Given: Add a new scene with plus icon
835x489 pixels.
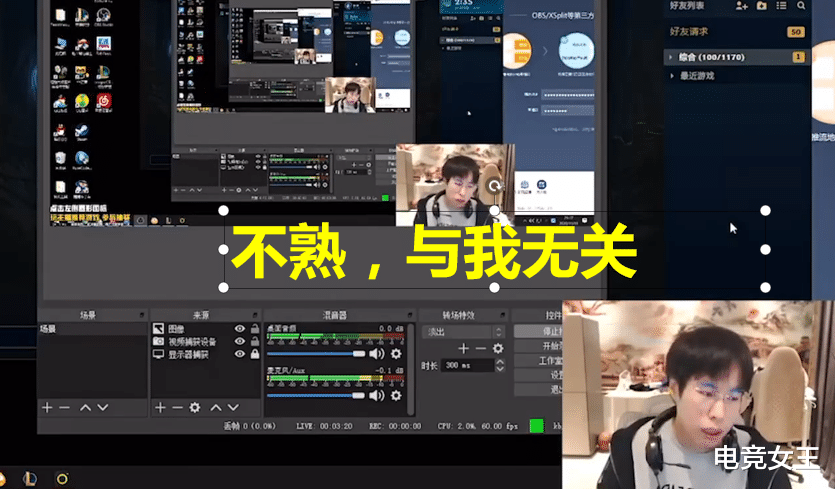Looking at the screenshot, I should tap(47, 408).
